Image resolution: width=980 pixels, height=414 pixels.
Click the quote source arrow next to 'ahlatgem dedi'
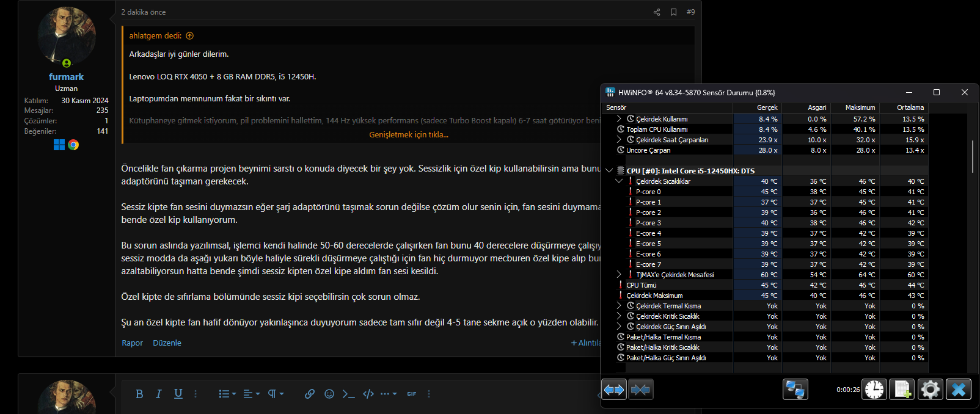pyautogui.click(x=189, y=36)
